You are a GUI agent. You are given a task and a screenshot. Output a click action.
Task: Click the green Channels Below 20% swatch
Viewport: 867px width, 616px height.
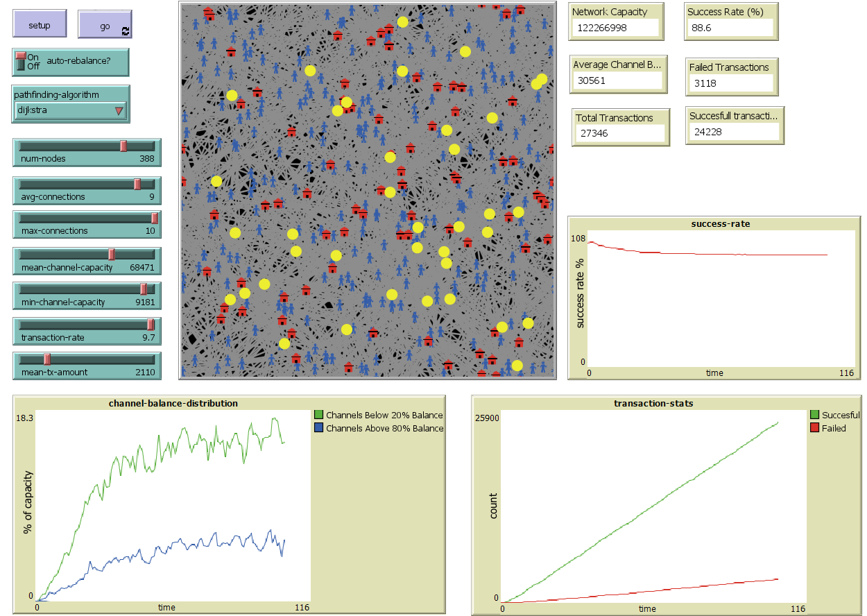coord(318,415)
